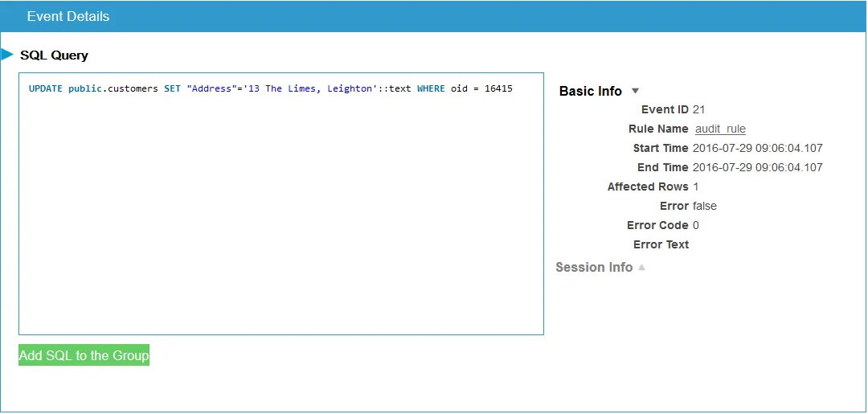Screen dimensions: 868x414
Task: Click the Affected Rows value 1
Action: [695, 187]
